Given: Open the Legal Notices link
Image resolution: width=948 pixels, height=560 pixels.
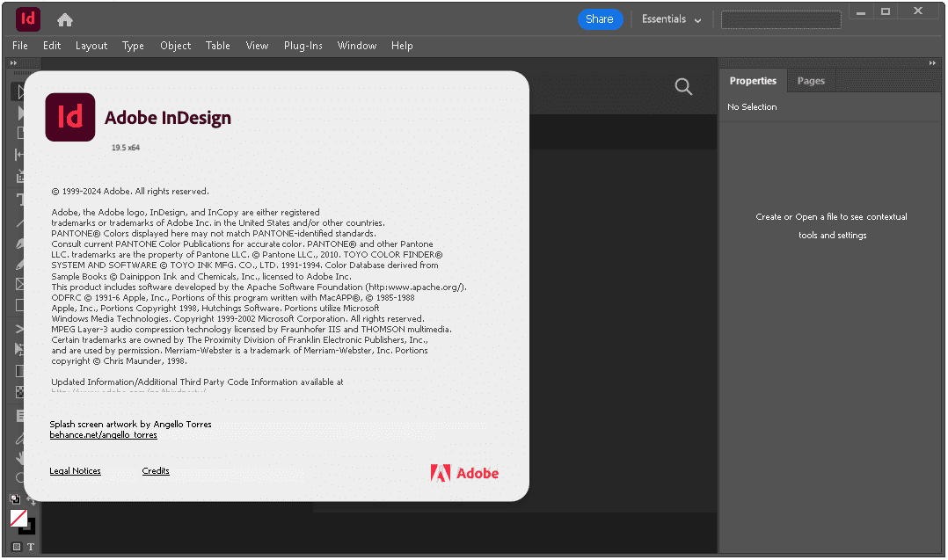Looking at the screenshot, I should 75,471.
